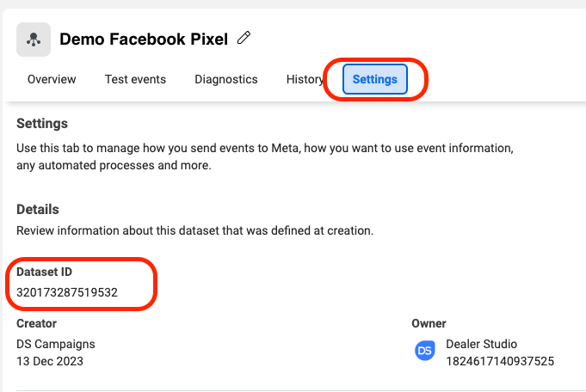Click the DS Campaigns creator name
This screenshot has width=586, height=392.
point(56,344)
